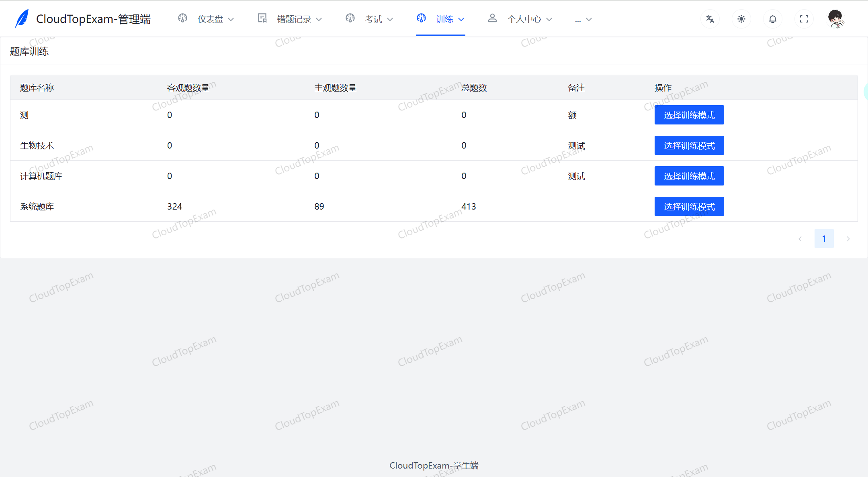
Task: Click the language switch icon
Action: 710,18
